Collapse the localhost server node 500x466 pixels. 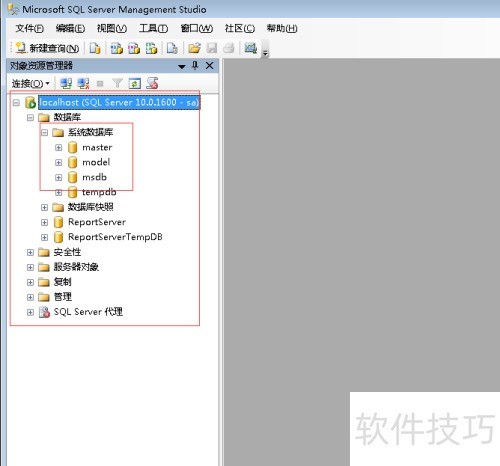click(x=16, y=103)
